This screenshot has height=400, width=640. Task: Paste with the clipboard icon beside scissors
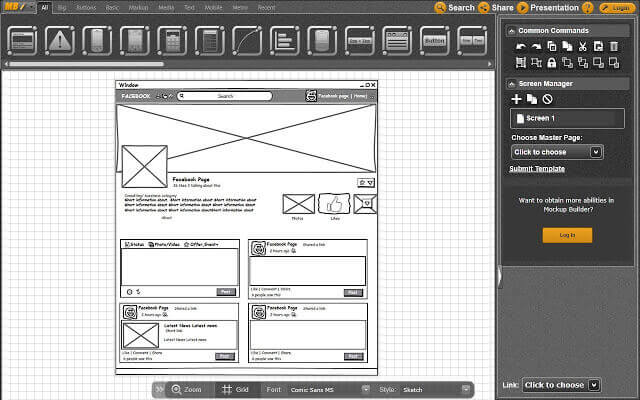[598, 47]
